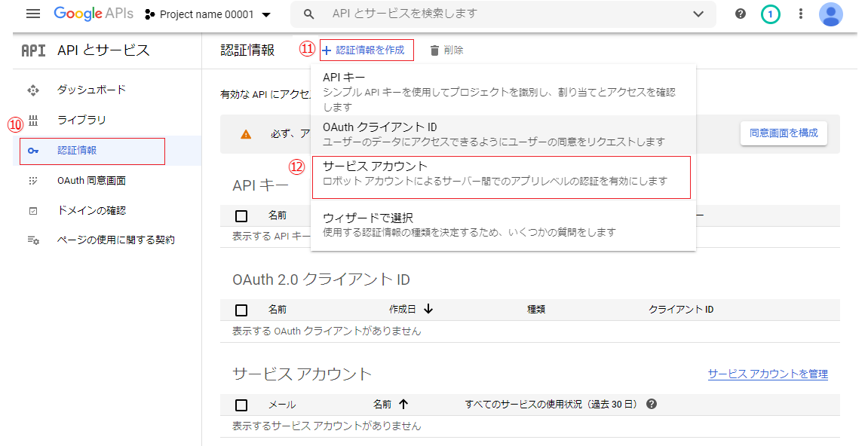
Task: Open the three-dot more options menu
Action: pos(801,14)
